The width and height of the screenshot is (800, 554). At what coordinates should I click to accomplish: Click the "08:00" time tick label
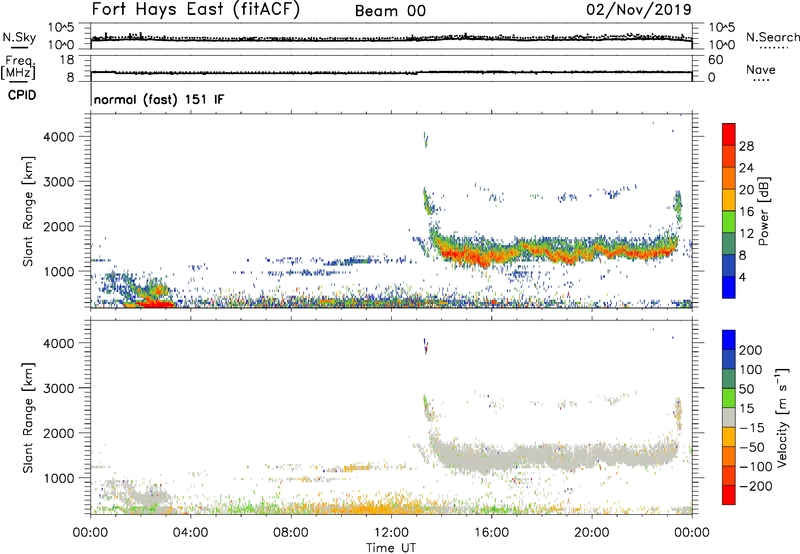coord(291,533)
